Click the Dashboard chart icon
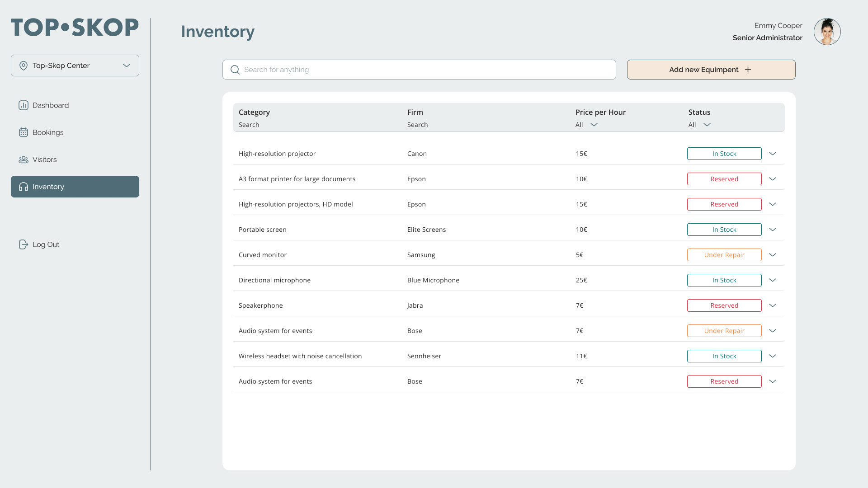This screenshot has width=868, height=488. point(24,105)
